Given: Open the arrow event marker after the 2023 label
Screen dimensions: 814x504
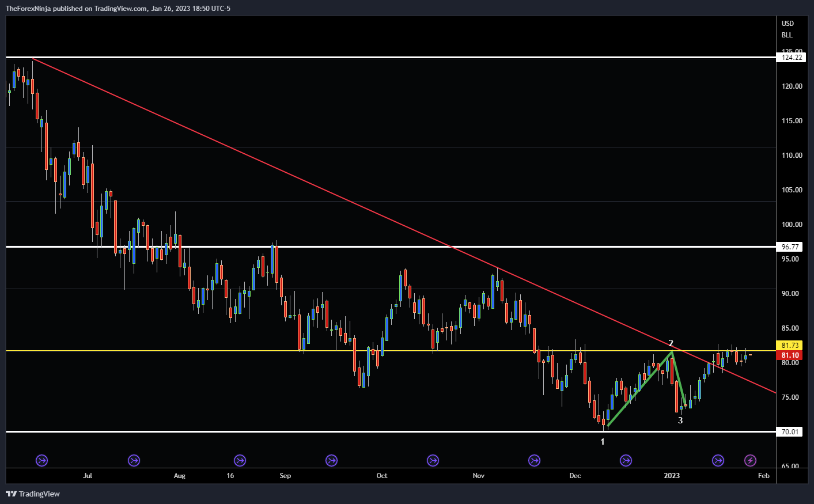Looking at the screenshot, I should (718, 460).
